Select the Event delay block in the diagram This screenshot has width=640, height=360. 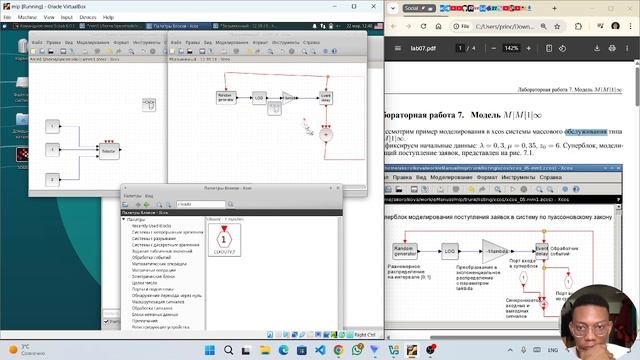(326, 98)
